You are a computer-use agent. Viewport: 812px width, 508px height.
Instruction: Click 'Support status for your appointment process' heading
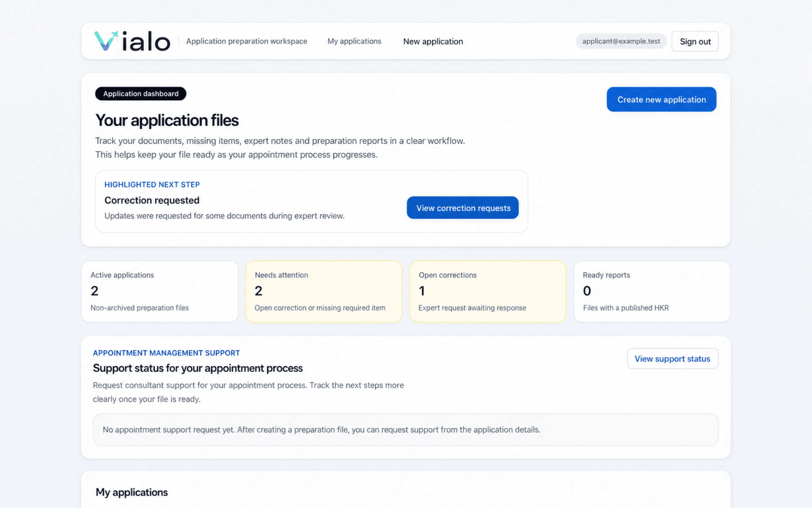198,368
